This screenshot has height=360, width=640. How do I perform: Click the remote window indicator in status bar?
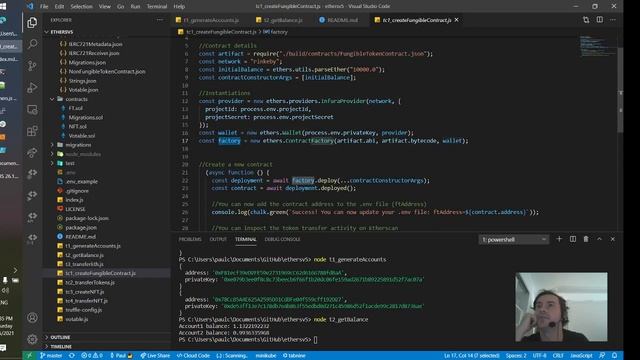29,356
